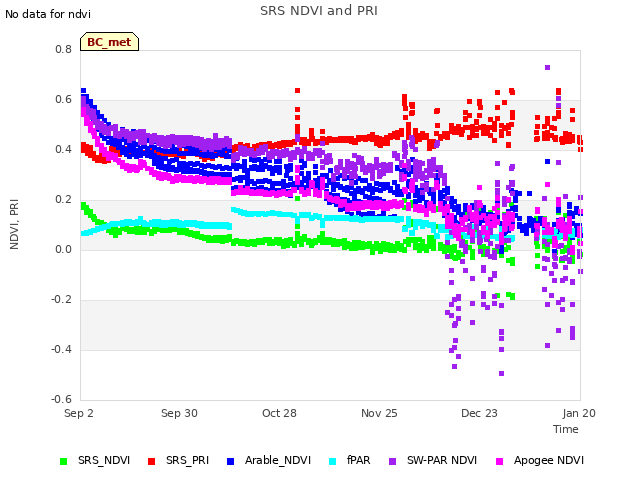Image resolution: width=640 pixels, height=480 pixels.
Task: Click the chart title SRS NDVI and PRI
Action: tap(319, 11)
